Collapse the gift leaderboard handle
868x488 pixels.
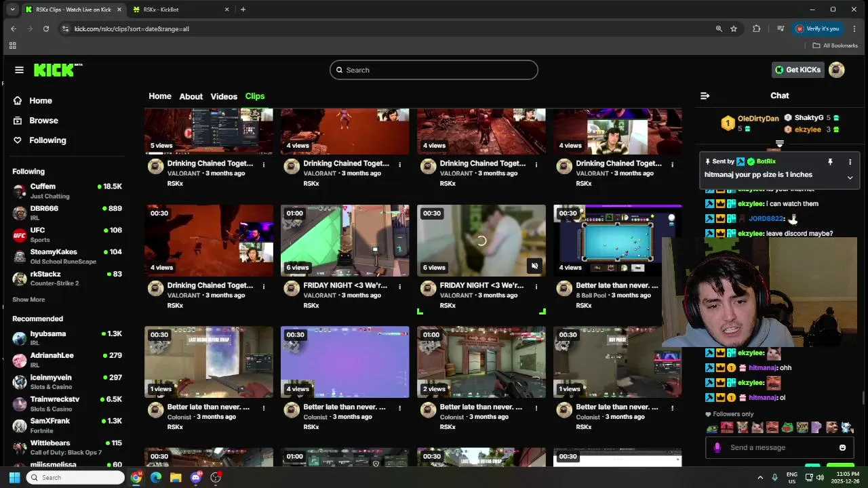[x=780, y=144]
